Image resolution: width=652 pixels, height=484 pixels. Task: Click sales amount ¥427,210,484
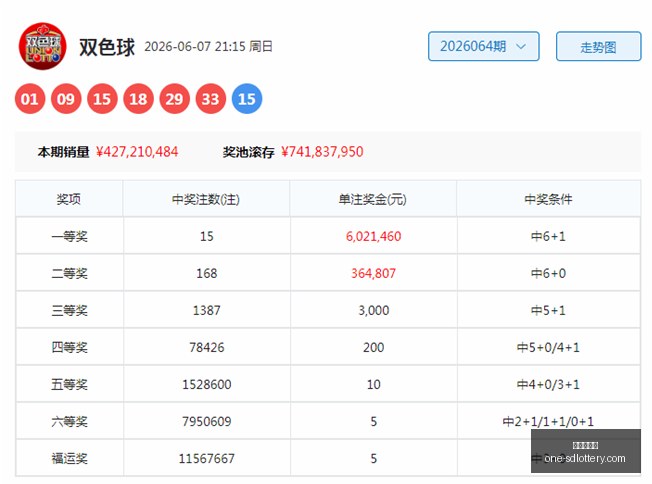[137, 152]
